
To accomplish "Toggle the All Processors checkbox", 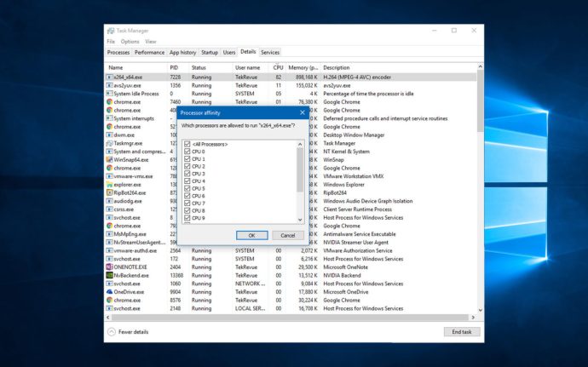I will pyautogui.click(x=187, y=144).
